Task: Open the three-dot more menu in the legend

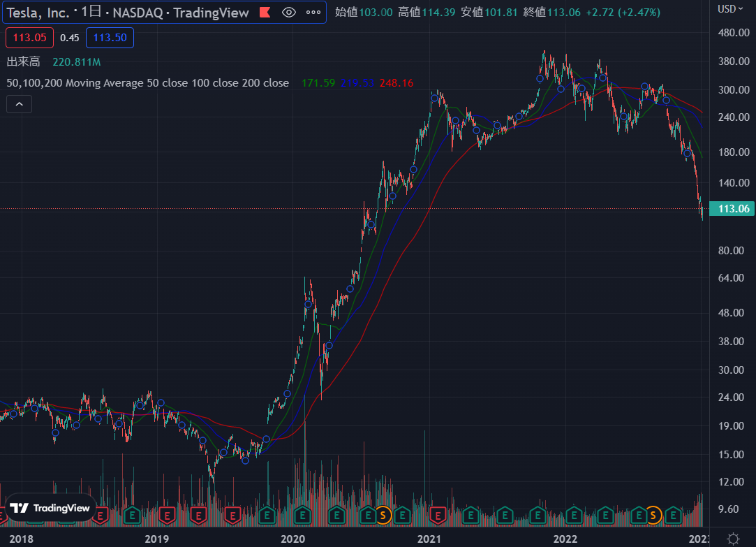Action: pyautogui.click(x=313, y=13)
